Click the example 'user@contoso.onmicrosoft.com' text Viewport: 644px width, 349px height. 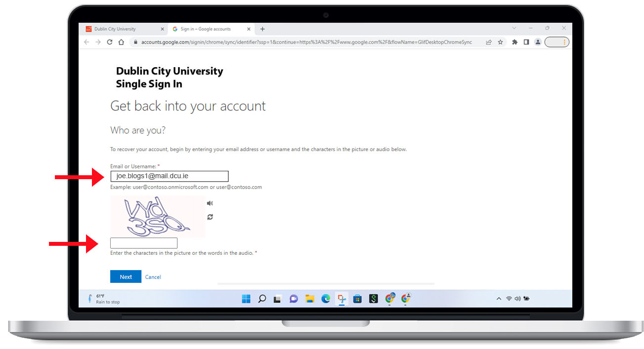point(171,187)
